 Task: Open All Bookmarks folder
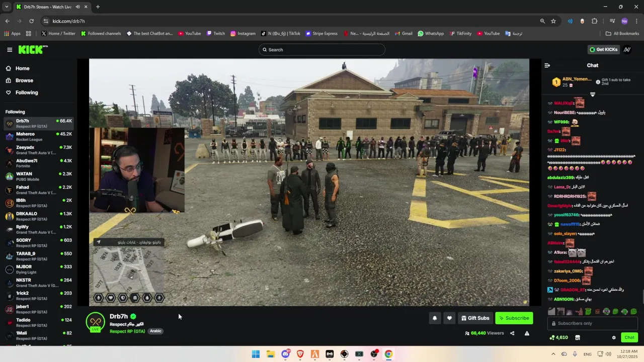(622, 34)
